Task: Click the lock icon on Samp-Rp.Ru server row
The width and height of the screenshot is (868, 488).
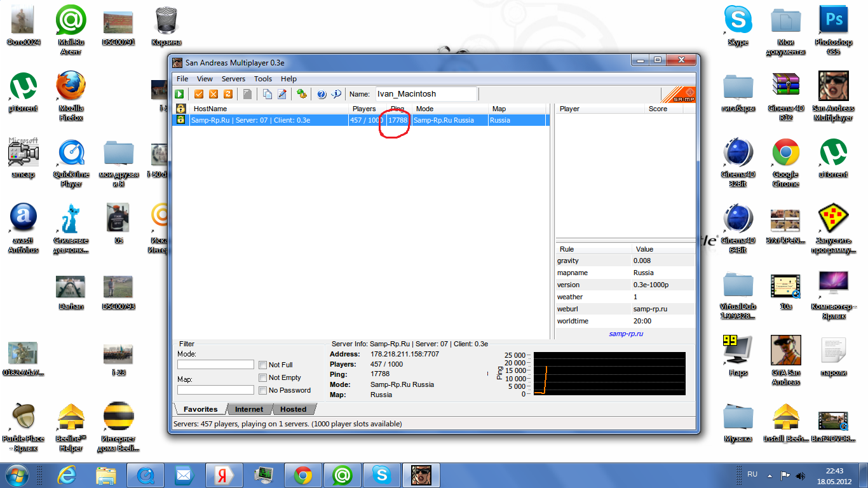Action: pyautogui.click(x=180, y=120)
